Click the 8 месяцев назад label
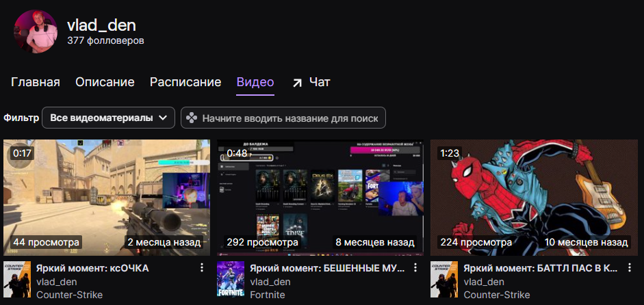This screenshot has height=305, width=644. pos(375,242)
